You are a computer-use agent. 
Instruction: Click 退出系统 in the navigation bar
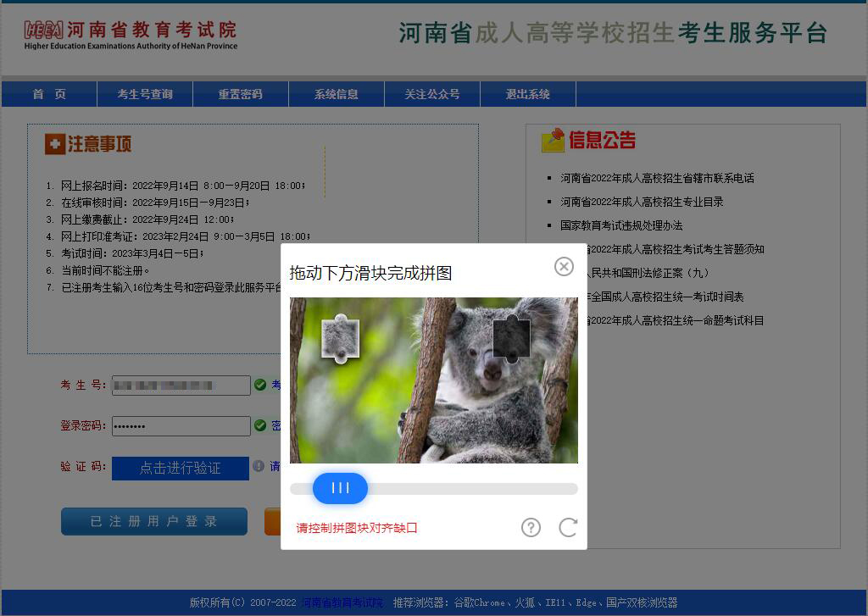tap(528, 94)
